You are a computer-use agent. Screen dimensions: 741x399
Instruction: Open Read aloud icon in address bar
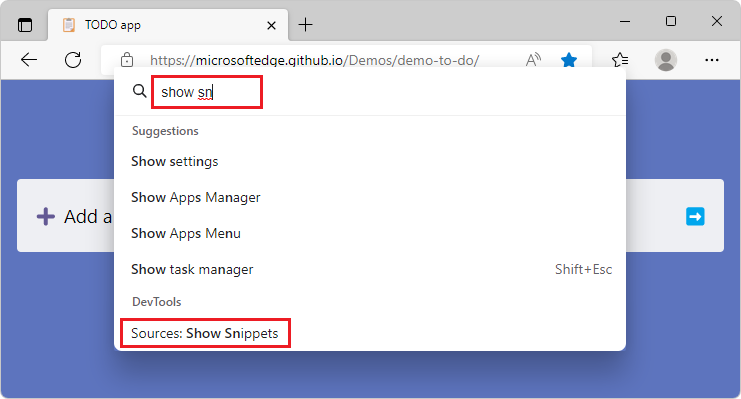(x=533, y=60)
